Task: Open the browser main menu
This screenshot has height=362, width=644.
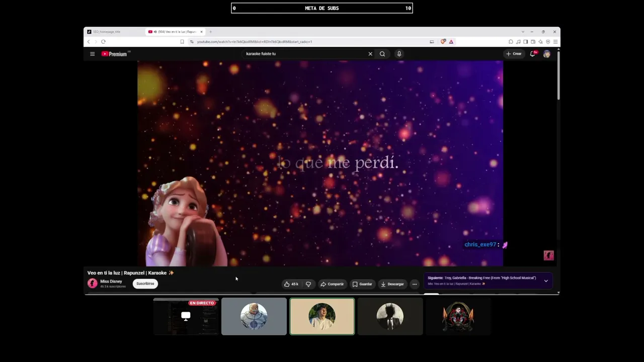Action: click(x=555, y=42)
